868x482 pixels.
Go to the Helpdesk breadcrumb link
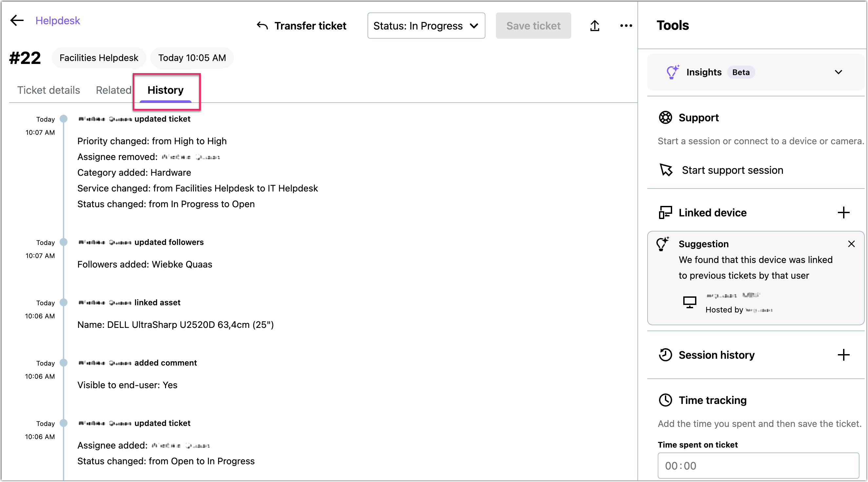[58, 21]
